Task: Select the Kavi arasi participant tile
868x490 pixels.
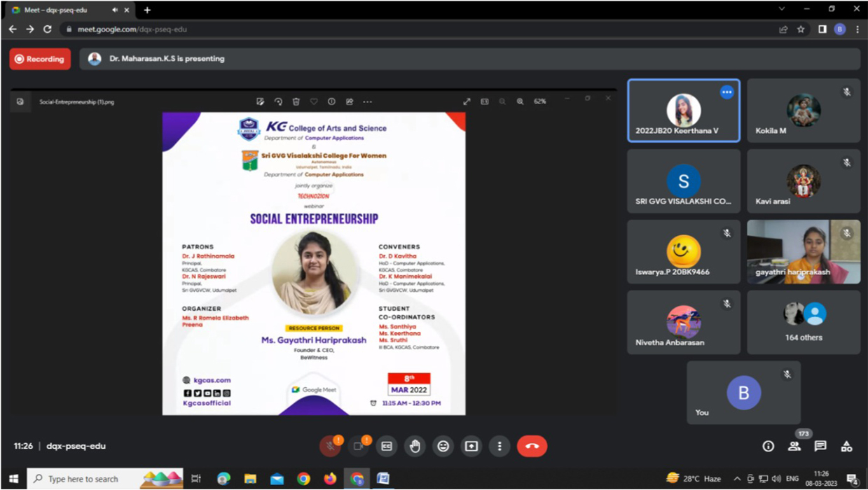Action: 804,181
